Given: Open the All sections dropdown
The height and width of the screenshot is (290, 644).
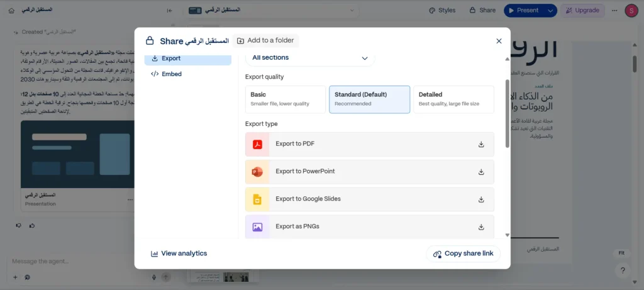Looking at the screenshot, I should (310, 58).
